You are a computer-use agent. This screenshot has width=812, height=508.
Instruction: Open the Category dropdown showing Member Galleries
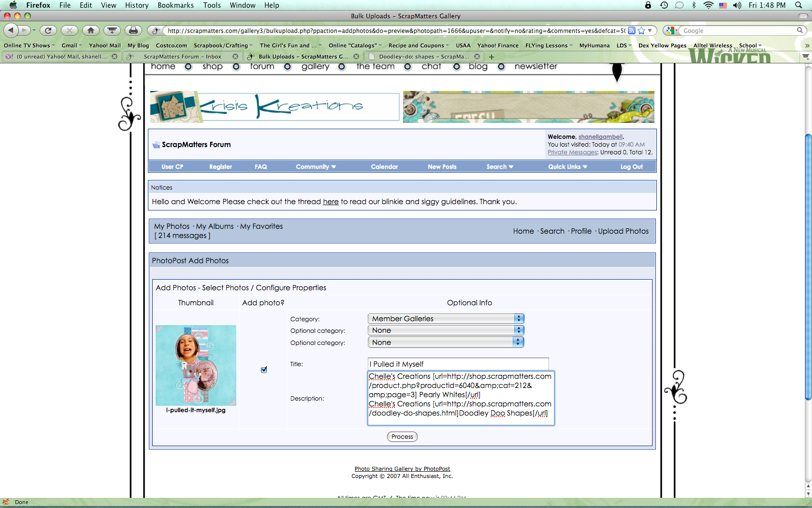pos(446,318)
